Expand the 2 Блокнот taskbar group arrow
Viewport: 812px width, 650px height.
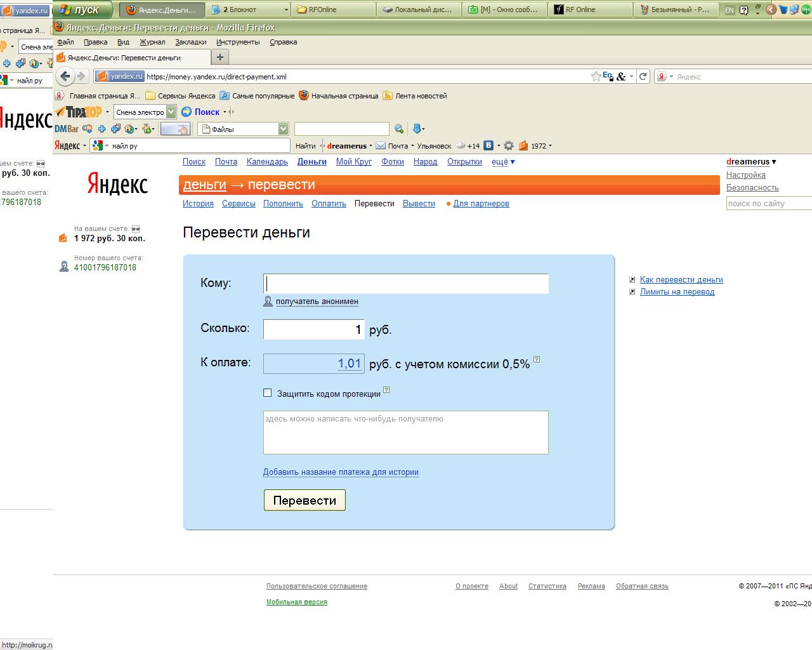pos(287,10)
